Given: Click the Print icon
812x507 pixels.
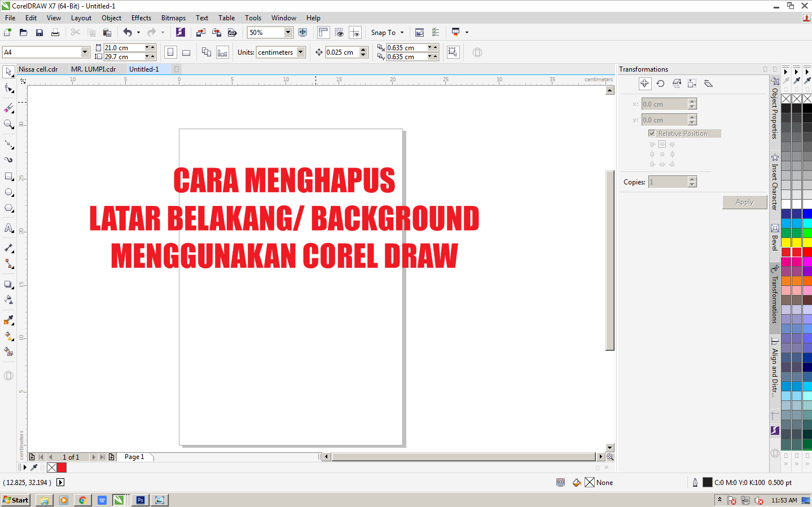Looking at the screenshot, I should tap(55, 33).
